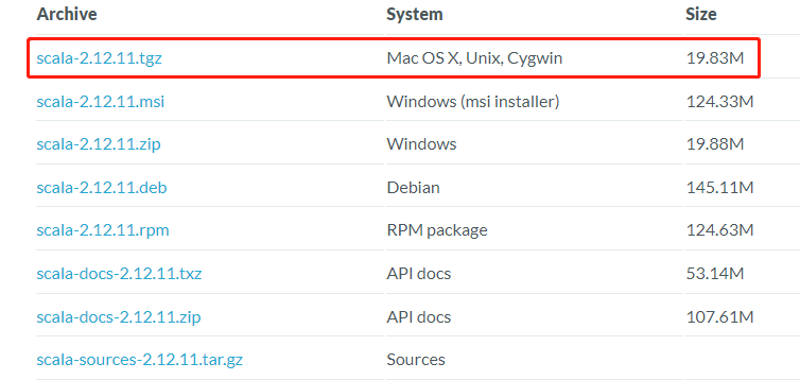The width and height of the screenshot is (800, 380).
Task: Click the Size column header
Action: point(701,14)
